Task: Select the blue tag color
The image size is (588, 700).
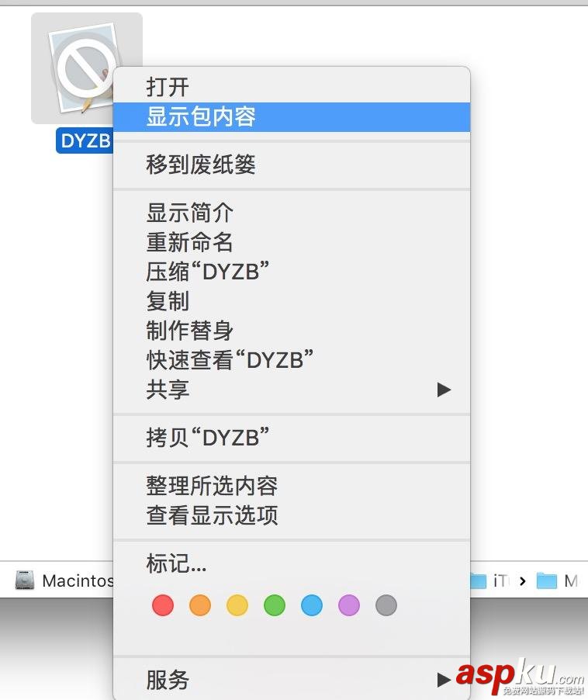Action: (x=312, y=605)
